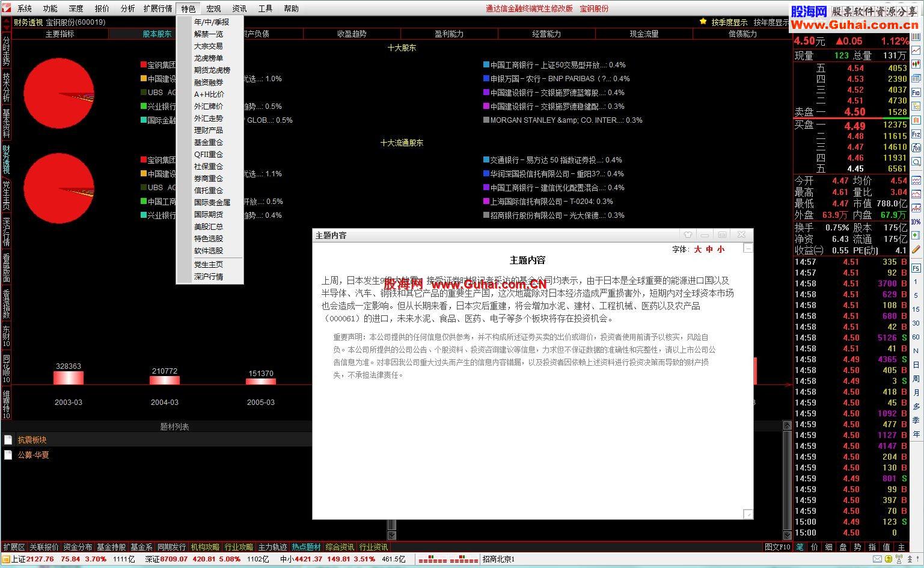924x568 pixels.
Task: Click the document icon next to 抗震板块
Action: coord(8,440)
